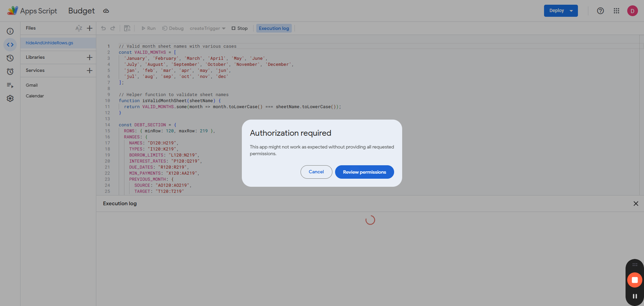This screenshot has height=306, width=644.
Task: Click the BORROW_LIMITS line in the code
Action: pos(164,155)
